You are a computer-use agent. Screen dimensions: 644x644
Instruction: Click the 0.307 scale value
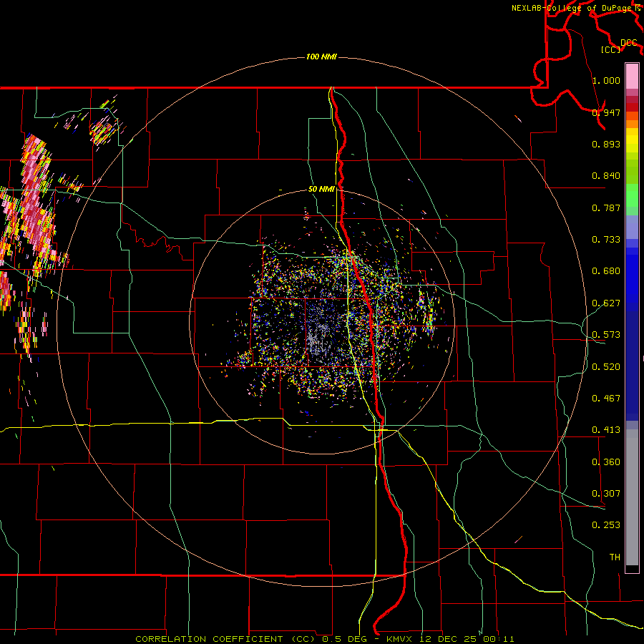coord(606,494)
